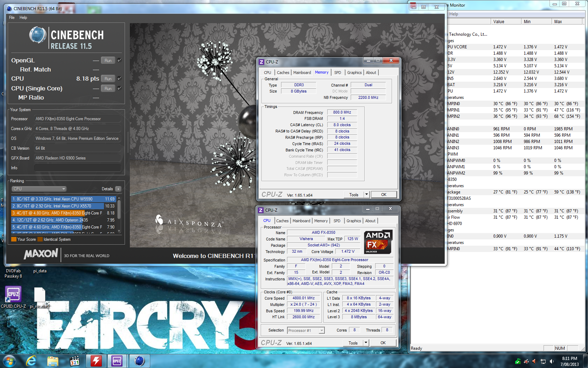Toggle the OpenGL test checkbox

[x=119, y=60]
